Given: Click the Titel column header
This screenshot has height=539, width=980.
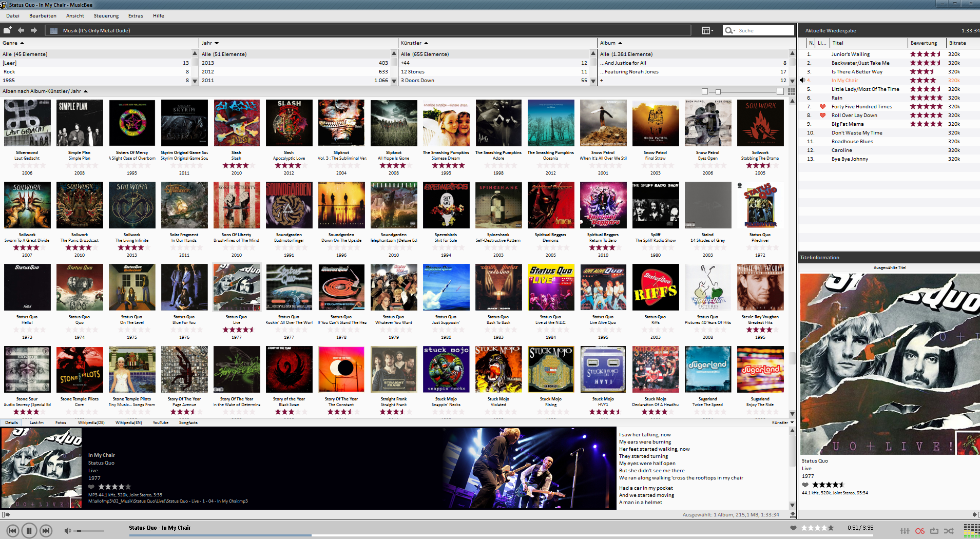Looking at the screenshot, I should pyautogui.click(x=869, y=43).
